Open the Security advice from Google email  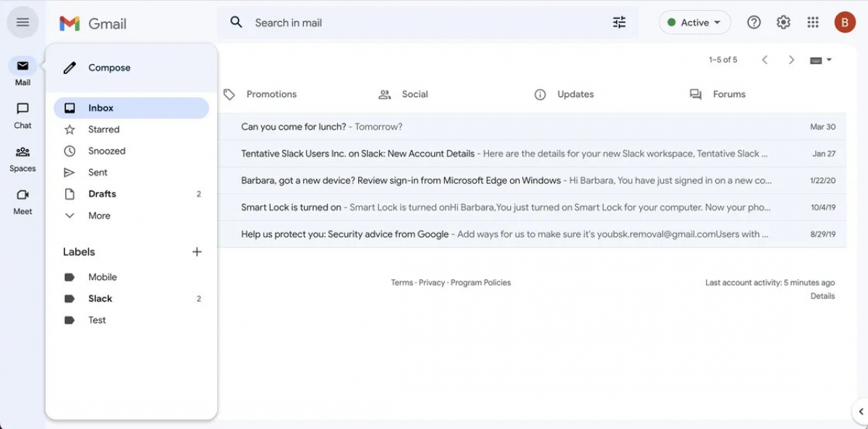tap(532, 234)
